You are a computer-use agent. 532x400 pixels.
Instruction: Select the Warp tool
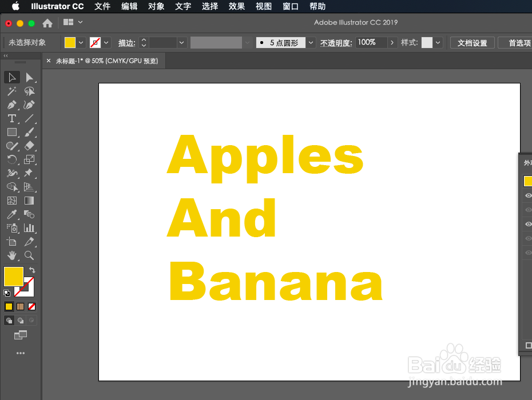pos(12,173)
